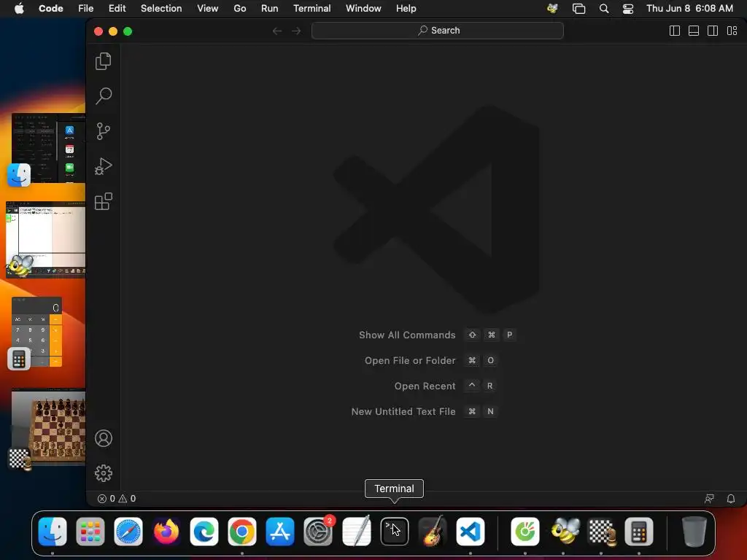Open App Store from the Dock
The image size is (747, 560).
tap(280, 532)
